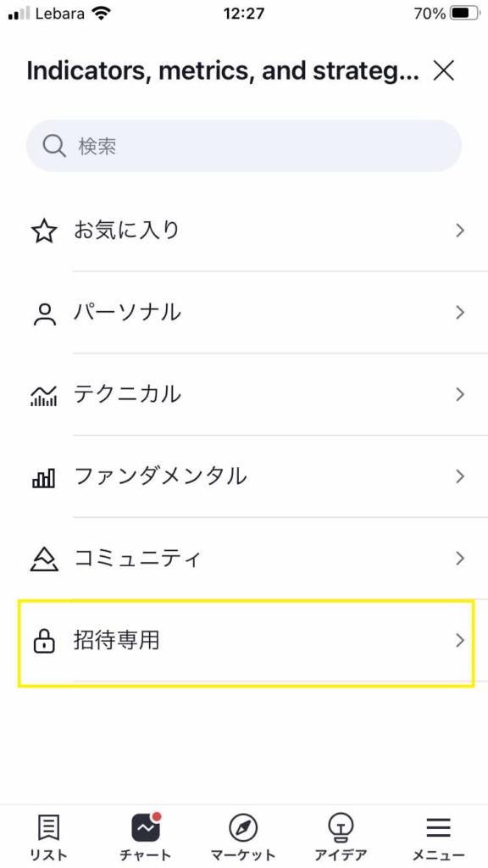Switch to the チャート tab
488x868 pixels.
coord(146,836)
